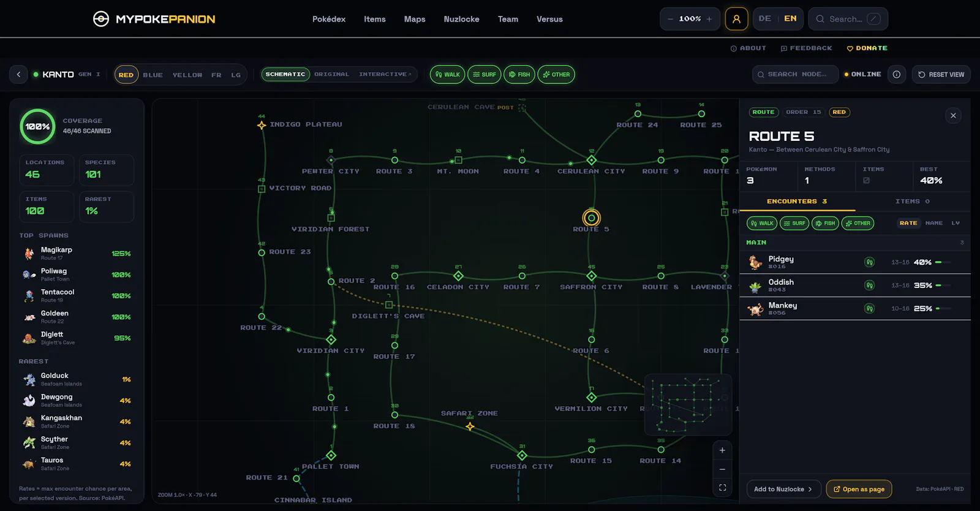Select the Viridian City diamond node
This screenshot has height=511, width=980.
(x=331, y=339)
